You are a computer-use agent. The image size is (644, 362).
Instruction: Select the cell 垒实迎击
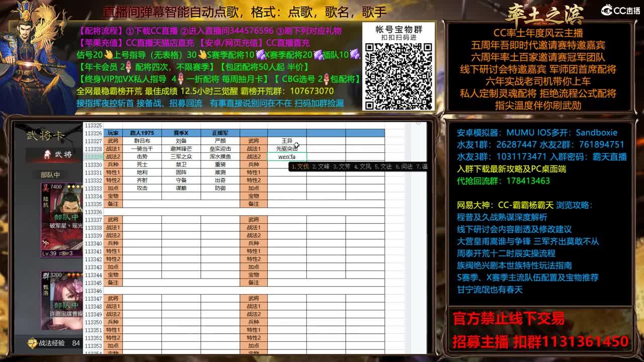click(x=220, y=149)
